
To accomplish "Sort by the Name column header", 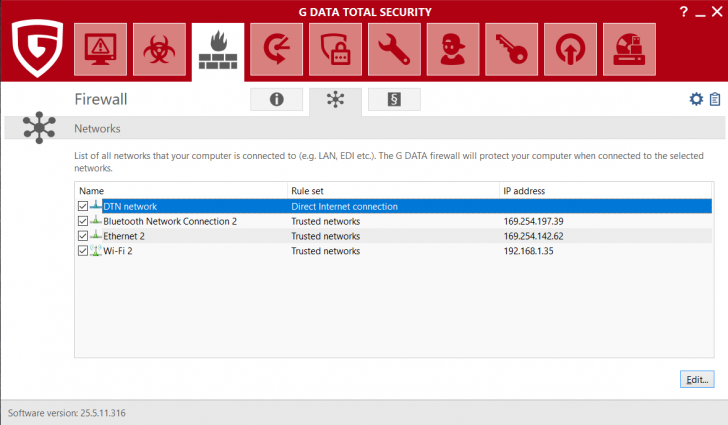I will (x=181, y=190).
